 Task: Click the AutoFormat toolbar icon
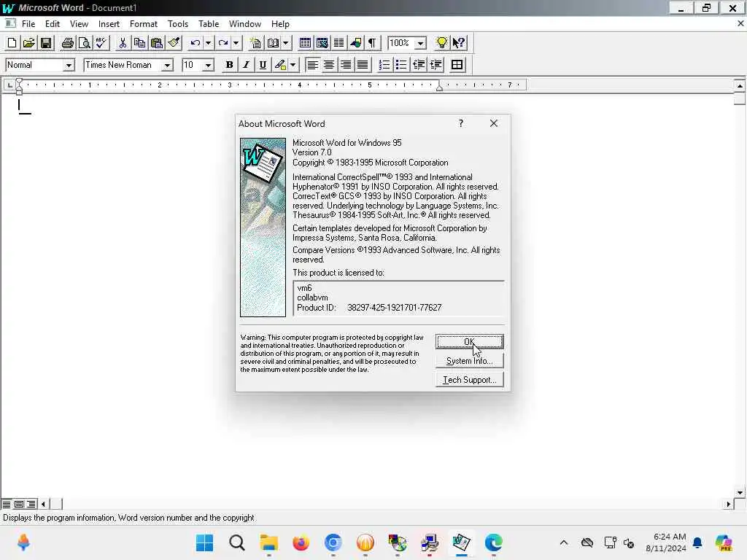coord(256,43)
